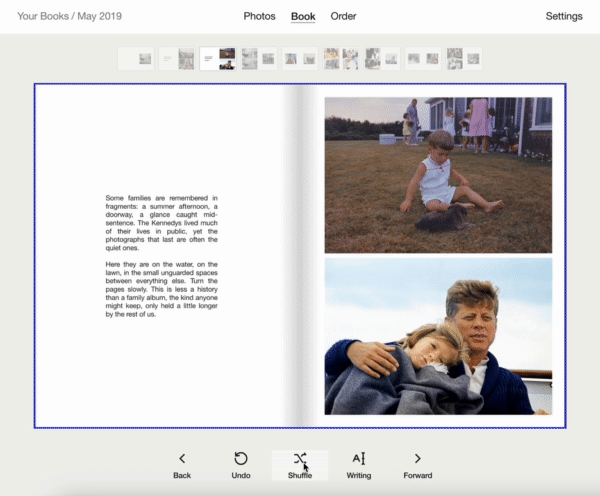Click the Back arrow icon

tap(182, 458)
